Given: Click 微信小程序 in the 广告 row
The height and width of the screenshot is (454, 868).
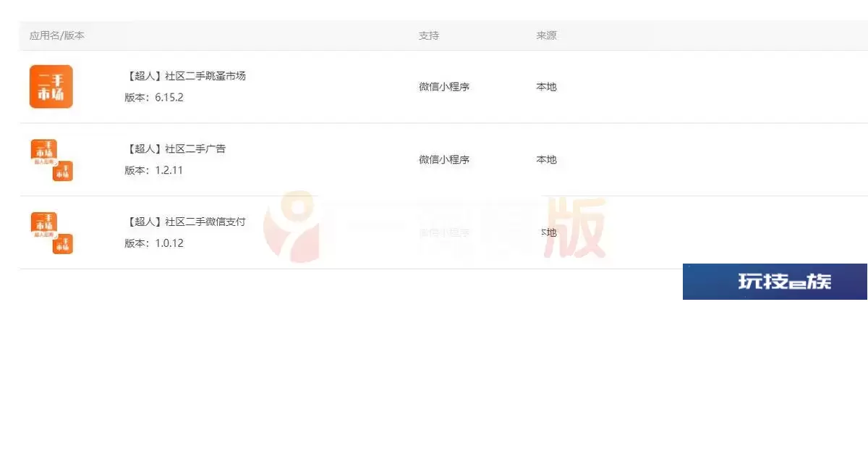Looking at the screenshot, I should pos(444,160).
